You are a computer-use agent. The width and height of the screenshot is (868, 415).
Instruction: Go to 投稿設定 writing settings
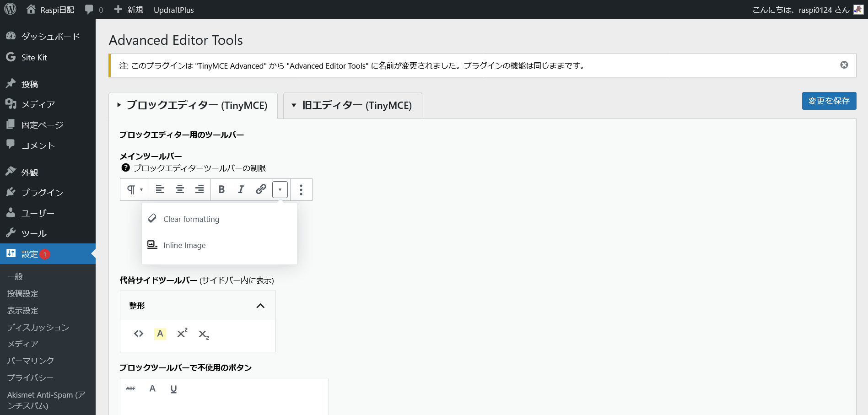tap(23, 293)
